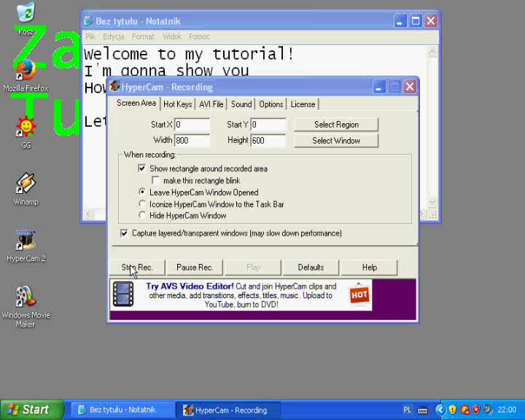Open Pomoc menu in Notatnik
The image size is (525, 420).
(x=199, y=36)
